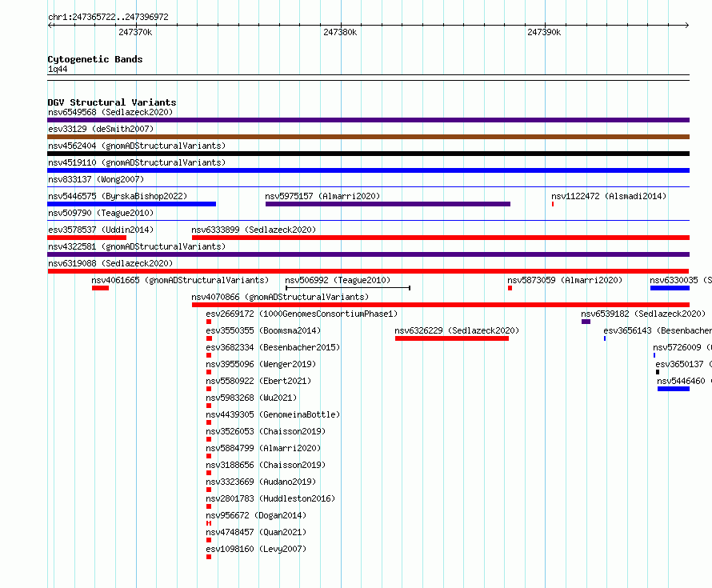The height and width of the screenshot is (588, 712).
Task: Select the nsv833137 (Wong2007) label
Action: [x=96, y=179]
